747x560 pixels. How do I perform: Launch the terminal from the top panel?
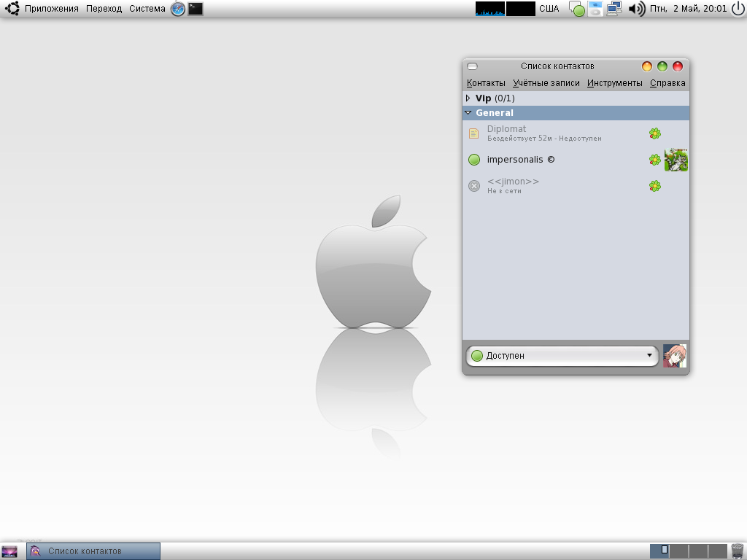click(x=196, y=9)
